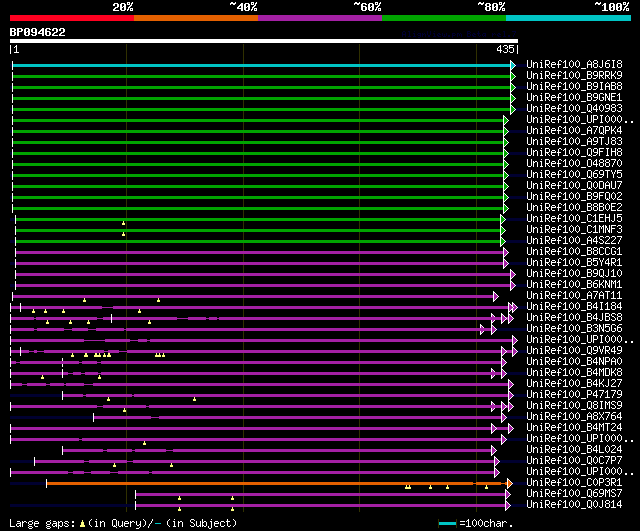Click the white BP094622 query sequence bar
Screen dimensions: 640x531
[x=264, y=41]
